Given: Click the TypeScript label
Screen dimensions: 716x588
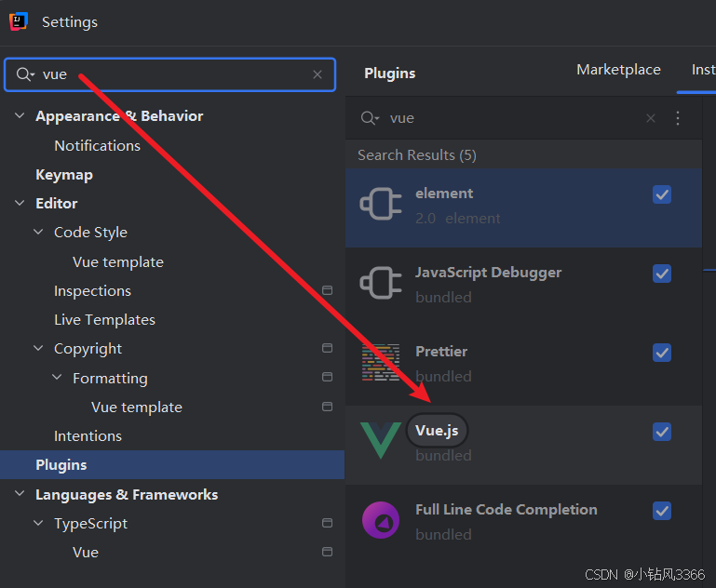Looking at the screenshot, I should [x=90, y=523].
